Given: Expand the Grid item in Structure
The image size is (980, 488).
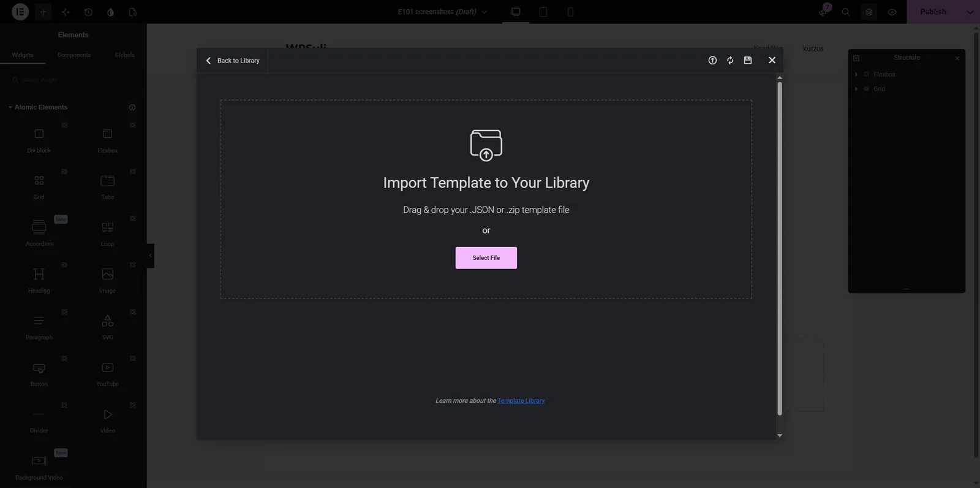Looking at the screenshot, I should [x=856, y=89].
